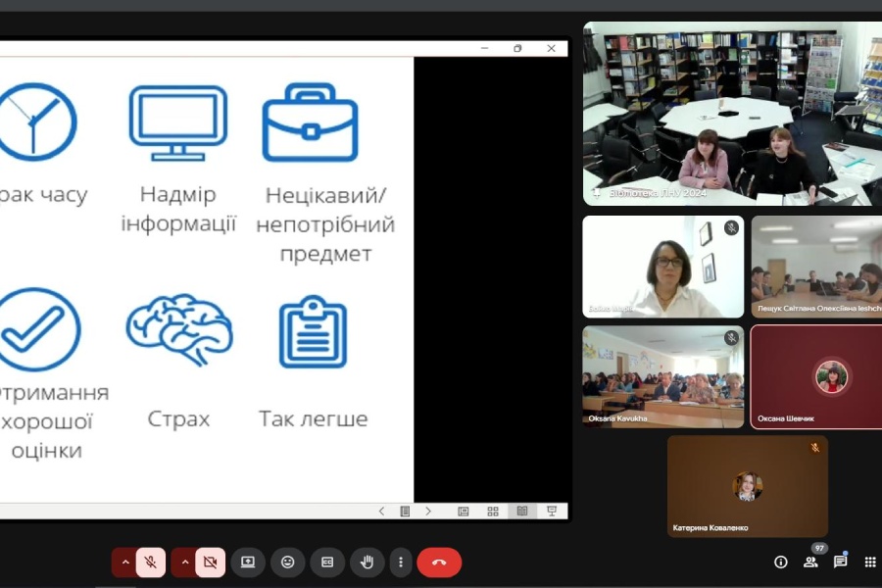Go to the previous slide arrow
Viewport: 882px width, 588px height.
coord(382,512)
